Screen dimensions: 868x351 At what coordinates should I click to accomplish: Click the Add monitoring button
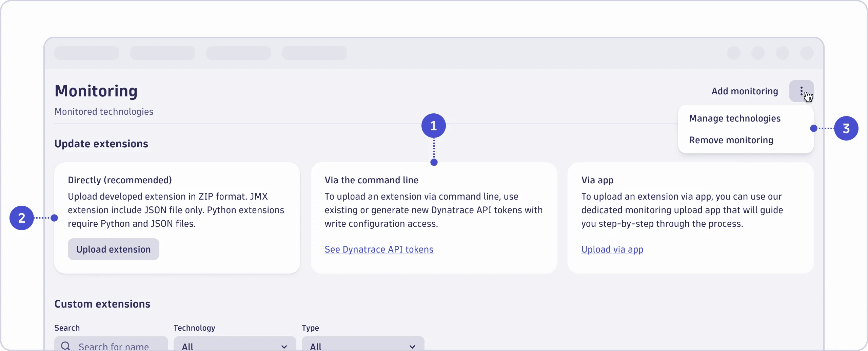pos(745,91)
